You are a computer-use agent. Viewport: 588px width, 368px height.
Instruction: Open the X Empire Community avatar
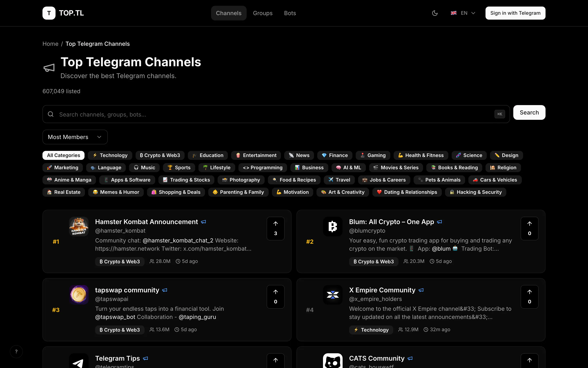(x=333, y=295)
